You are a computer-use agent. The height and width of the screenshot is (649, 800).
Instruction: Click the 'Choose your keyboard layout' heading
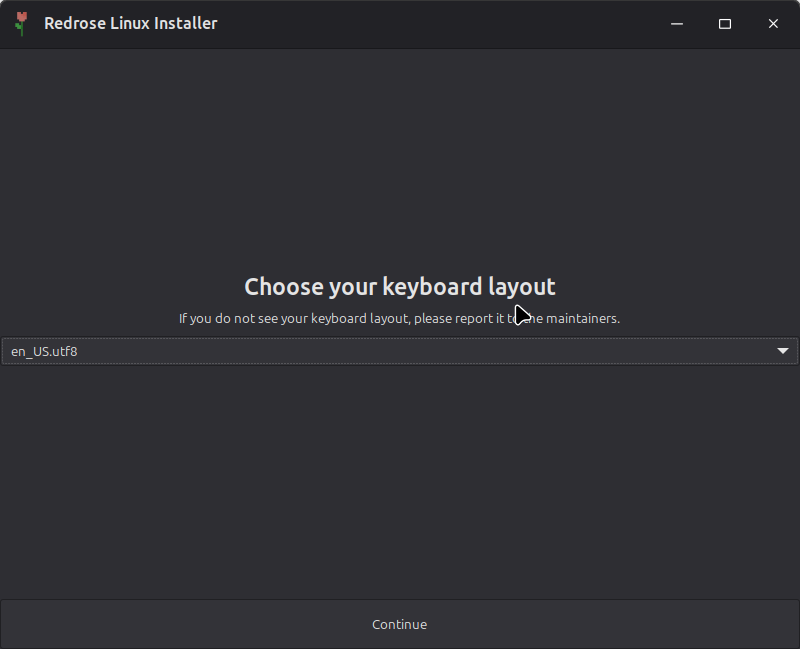399,287
